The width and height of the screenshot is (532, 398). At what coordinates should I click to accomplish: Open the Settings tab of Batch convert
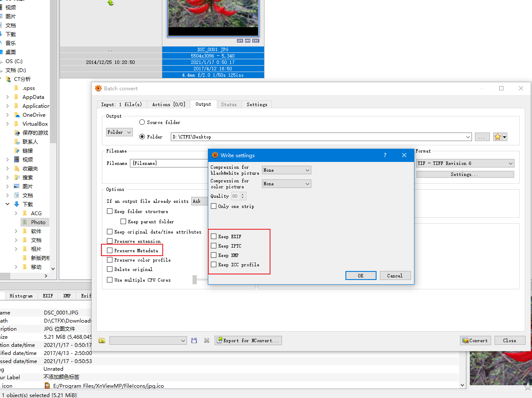(x=257, y=104)
